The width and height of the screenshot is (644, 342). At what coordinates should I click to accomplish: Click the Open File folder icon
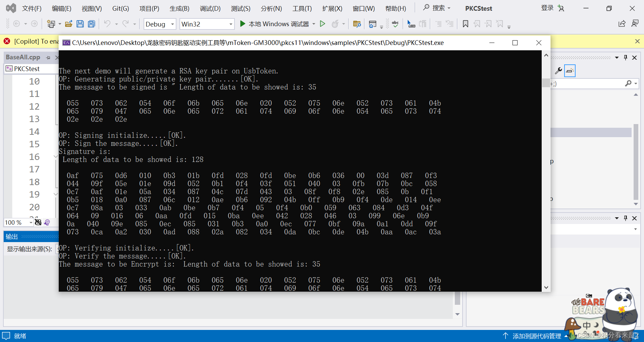tap(68, 24)
